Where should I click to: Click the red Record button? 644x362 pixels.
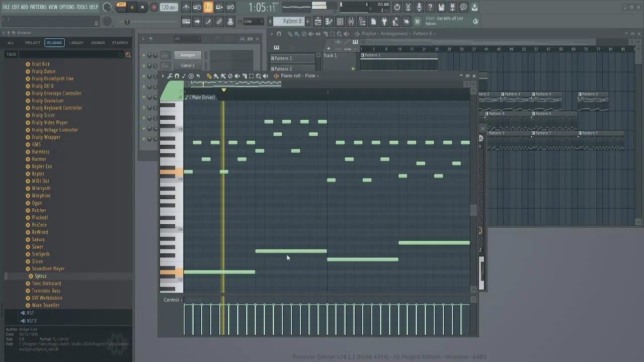click(x=154, y=7)
